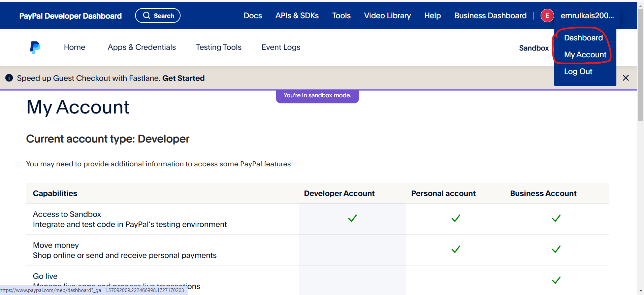Open the Tools menu
The width and height of the screenshot is (644, 295).
click(341, 15)
